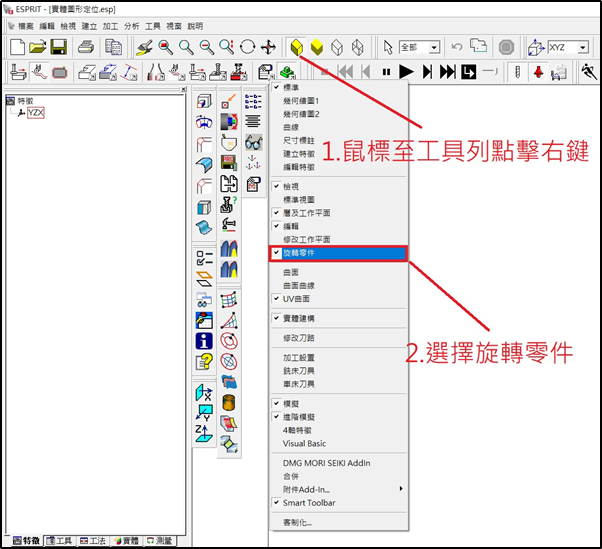Select the YZX item in feature tree
The height and width of the screenshot is (549, 602).
(x=37, y=113)
